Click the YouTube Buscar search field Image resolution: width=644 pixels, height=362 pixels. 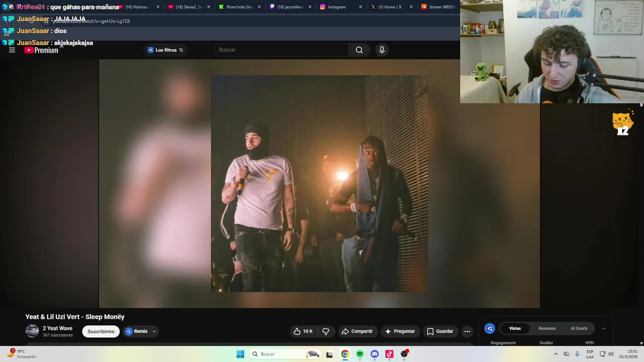pyautogui.click(x=281, y=50)
